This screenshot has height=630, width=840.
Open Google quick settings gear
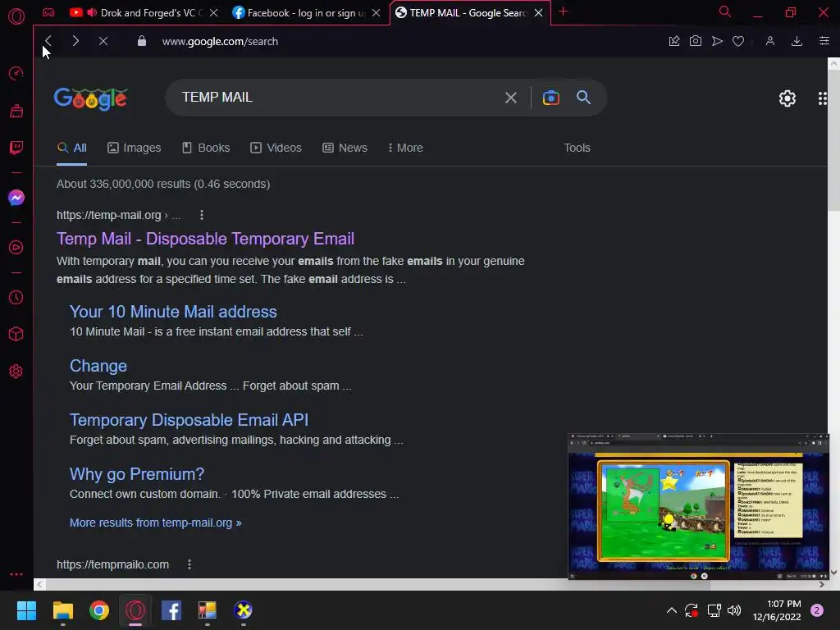point(787,98)
